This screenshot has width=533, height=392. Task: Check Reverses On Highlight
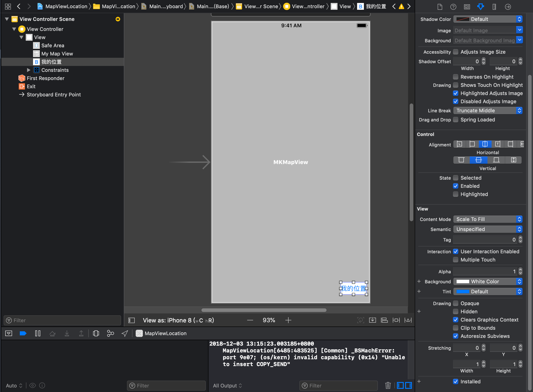(x=456, y=77)
